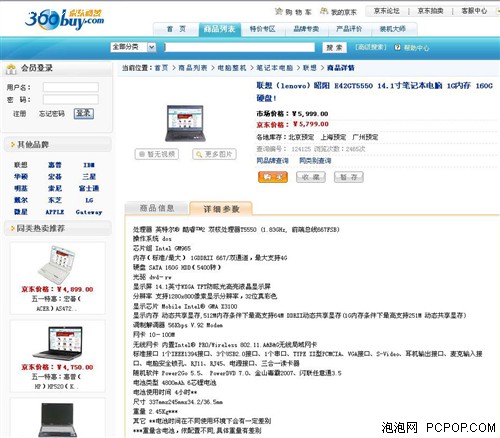Viewport: 500px width, 438px height.
Task: Go to the 首页 home tab
Action: point(176,29)
